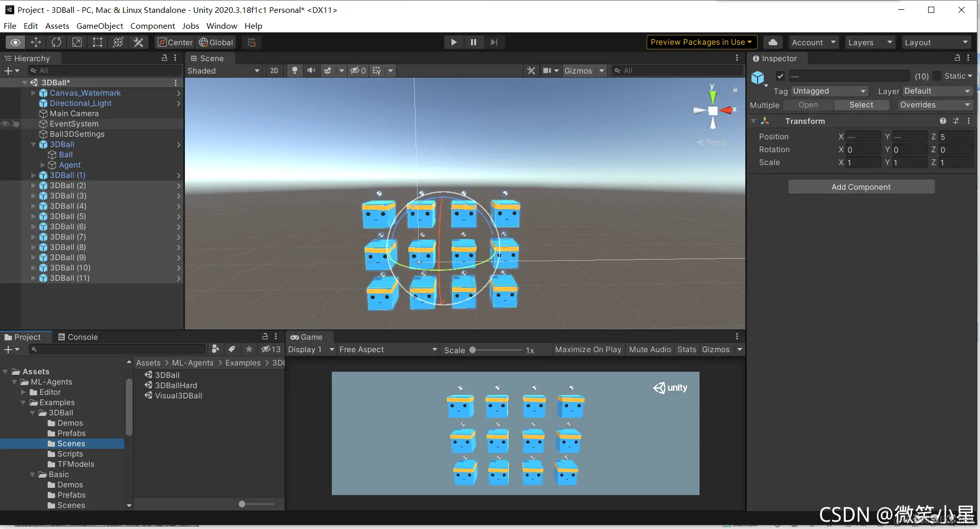The image size is (980, 529).
Task: Click the Step frame button
Action: click(x=494, y=42)
